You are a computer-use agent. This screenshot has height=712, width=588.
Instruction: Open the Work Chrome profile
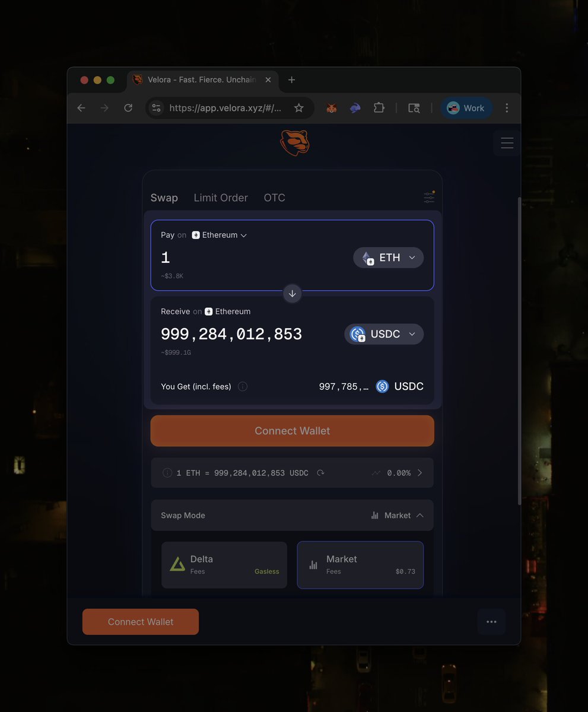[466, 108]
